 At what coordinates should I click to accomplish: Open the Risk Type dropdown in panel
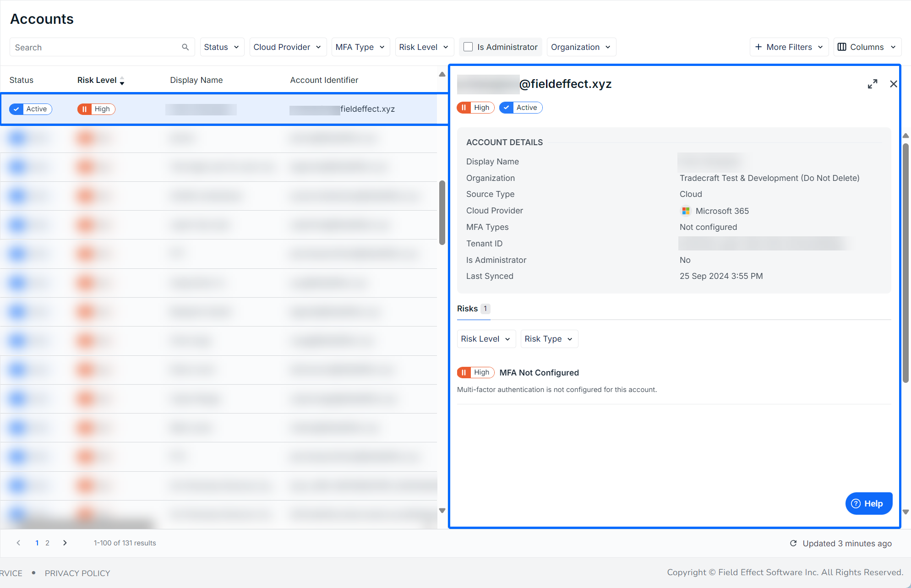pyautogui.click(x=549, y=339)
